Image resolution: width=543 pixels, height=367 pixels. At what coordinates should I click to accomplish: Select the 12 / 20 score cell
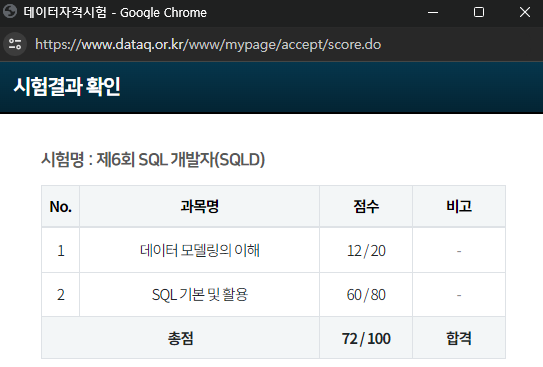click(366, 250)
